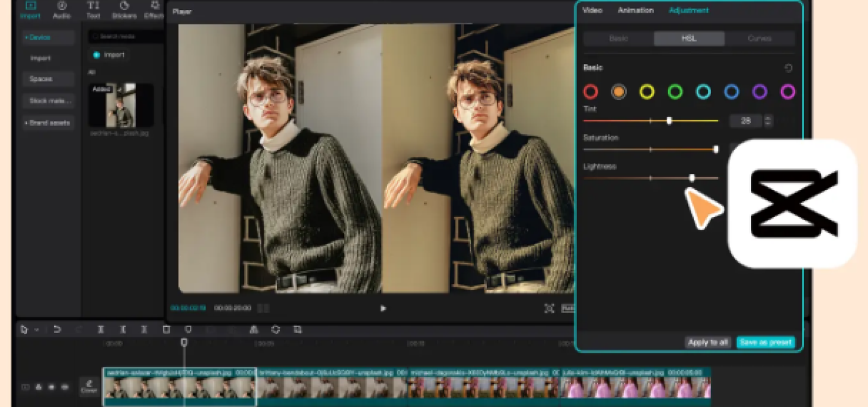Open the Stickers panel icon
This screenshot has height=407, width=868.
[124, 10]
